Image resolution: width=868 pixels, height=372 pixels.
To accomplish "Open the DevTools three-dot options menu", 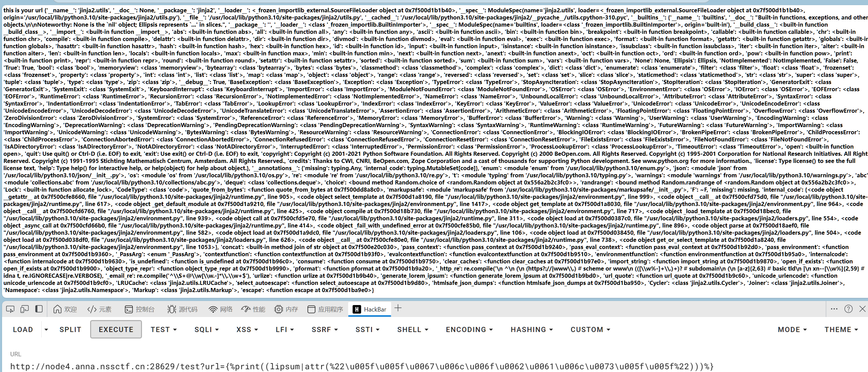I will click(834, 309).
